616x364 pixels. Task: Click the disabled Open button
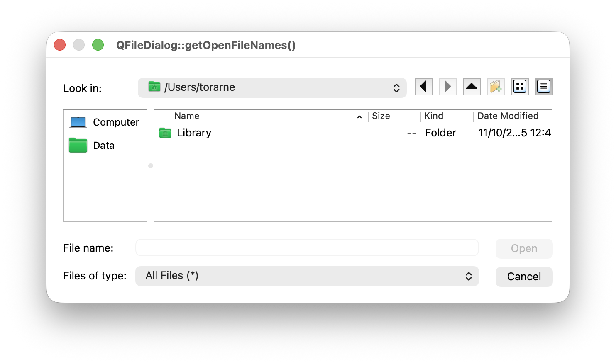[524, 248]
